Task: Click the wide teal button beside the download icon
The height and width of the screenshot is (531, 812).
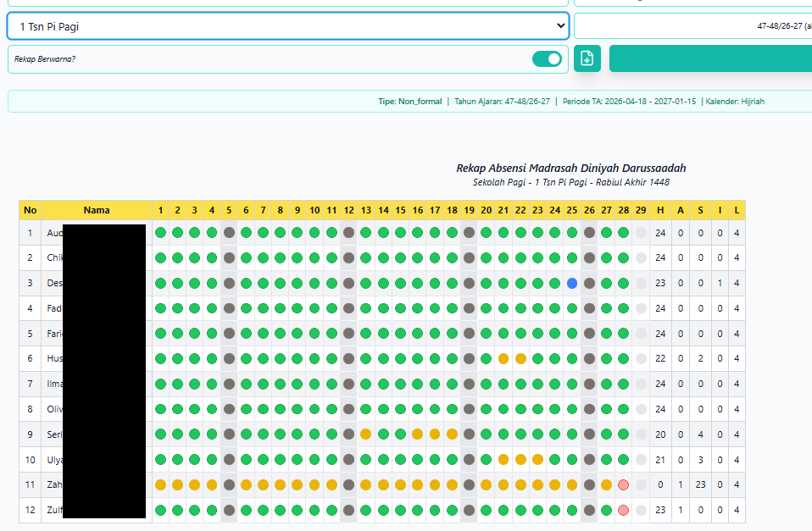Action: 710,58
